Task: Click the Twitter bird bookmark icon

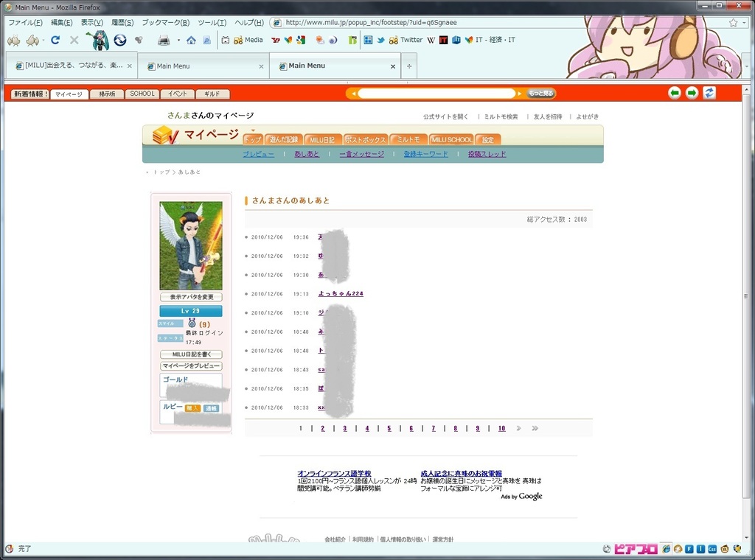Action: click(381, 40)
